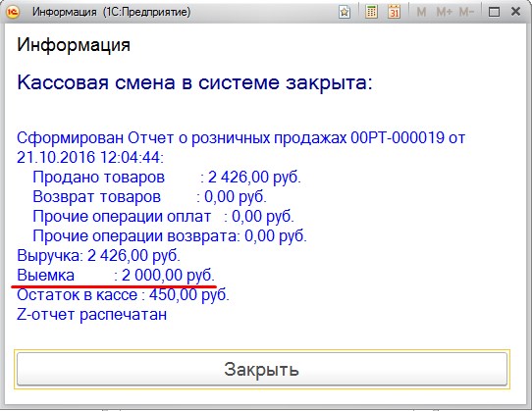The height and width of the screenshot is (411, 532).
Task: Open the calculator from title bar
Action: coord(372,12)
